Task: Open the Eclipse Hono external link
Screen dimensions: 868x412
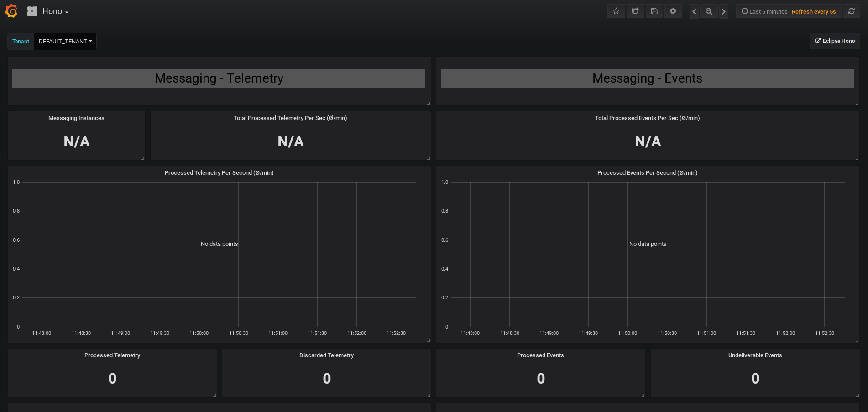Action: pyautogui.click(x=834, y=41)
